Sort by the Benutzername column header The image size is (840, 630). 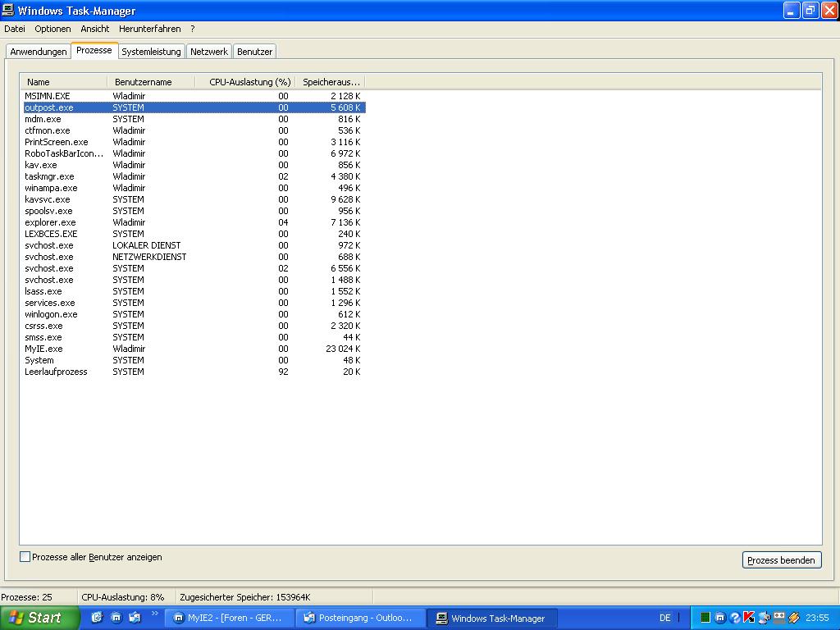pyautogui.click(x=151, y=82)
